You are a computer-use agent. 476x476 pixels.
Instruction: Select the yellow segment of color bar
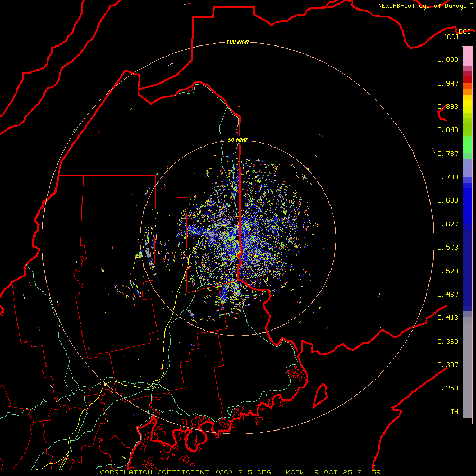click(467, 104)
